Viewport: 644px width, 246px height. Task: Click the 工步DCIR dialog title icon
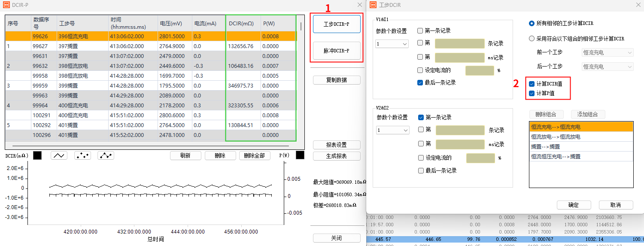point(372,5)
